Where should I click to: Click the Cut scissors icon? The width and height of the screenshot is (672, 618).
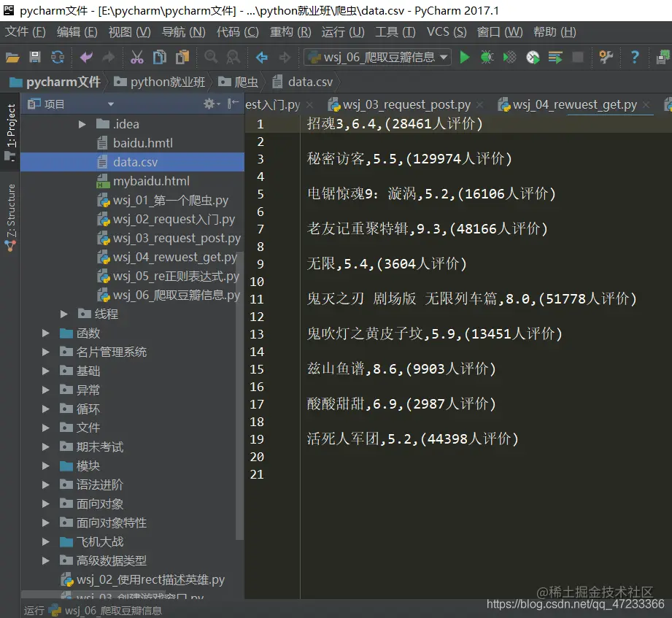pos(137,57)
